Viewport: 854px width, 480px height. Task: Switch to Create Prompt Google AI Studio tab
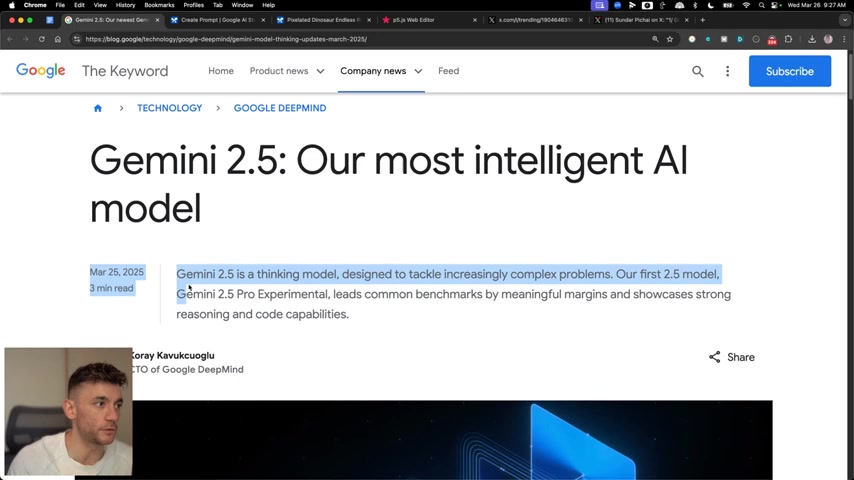pyautogui.click(x=218, y=20)
